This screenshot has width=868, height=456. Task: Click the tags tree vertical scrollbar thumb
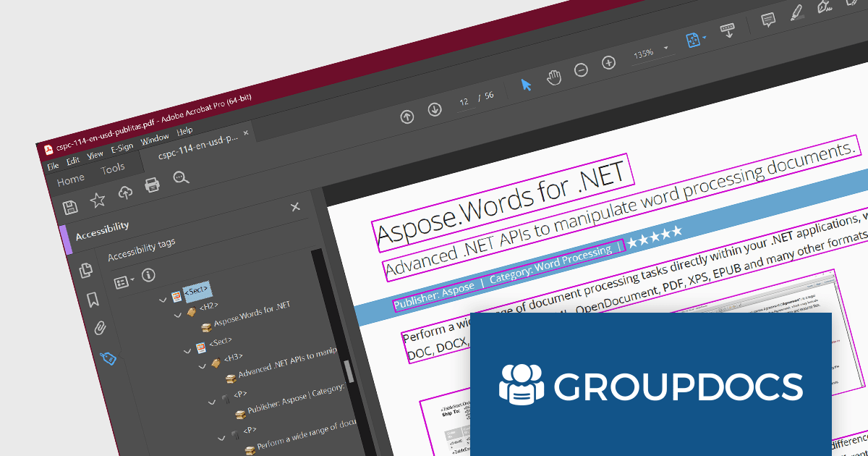[349, 371]
